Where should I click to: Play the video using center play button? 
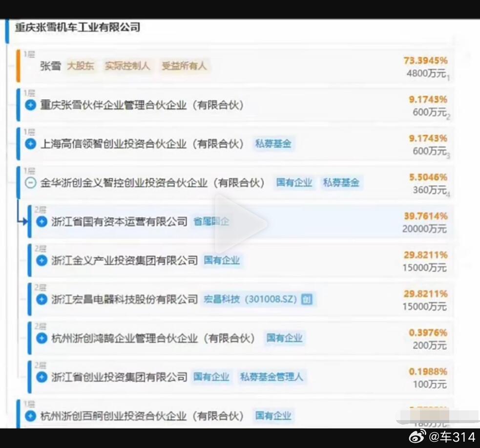click(x=241, y=224)
